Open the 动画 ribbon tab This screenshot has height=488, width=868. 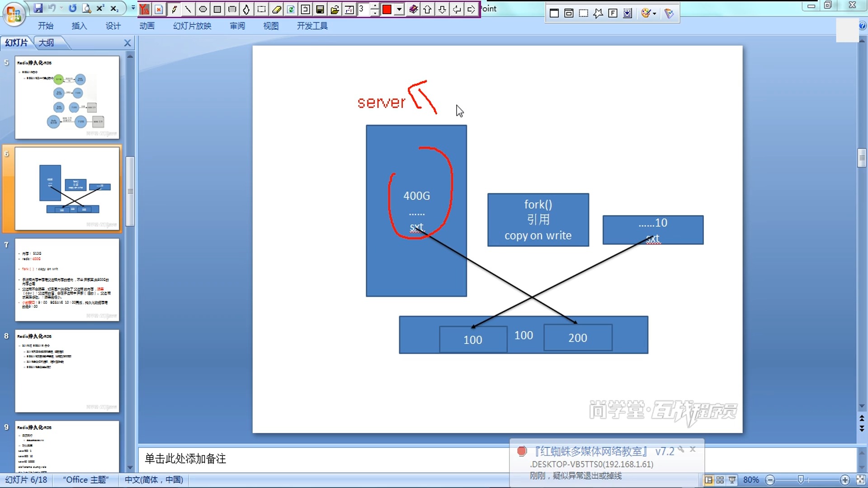(x=147, y=26)
